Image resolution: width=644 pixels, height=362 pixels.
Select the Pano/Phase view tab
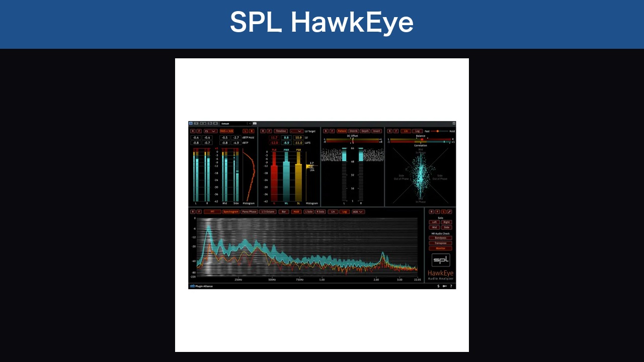pos(249,212)
